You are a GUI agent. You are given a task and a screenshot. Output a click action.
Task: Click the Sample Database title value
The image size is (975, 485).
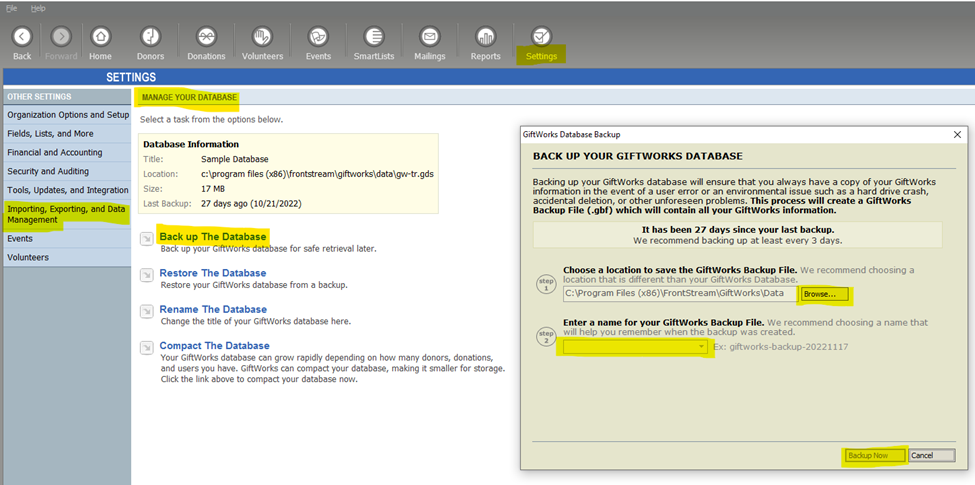(x=235, y=159)
